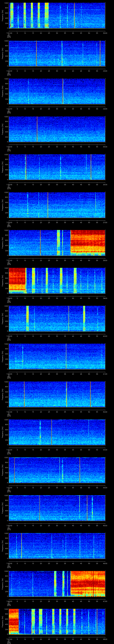Viewport: 114px width, 644px height.
Task: Select the spectrogram panel starting at 7:35:00
Action: click(x=57, y=167)
